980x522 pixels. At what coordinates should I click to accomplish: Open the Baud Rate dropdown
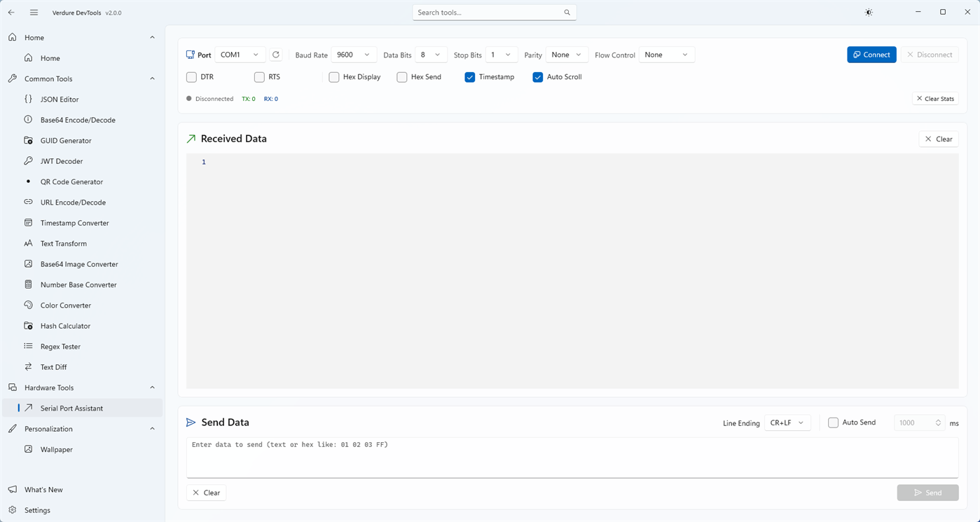[x=353, y=54]
